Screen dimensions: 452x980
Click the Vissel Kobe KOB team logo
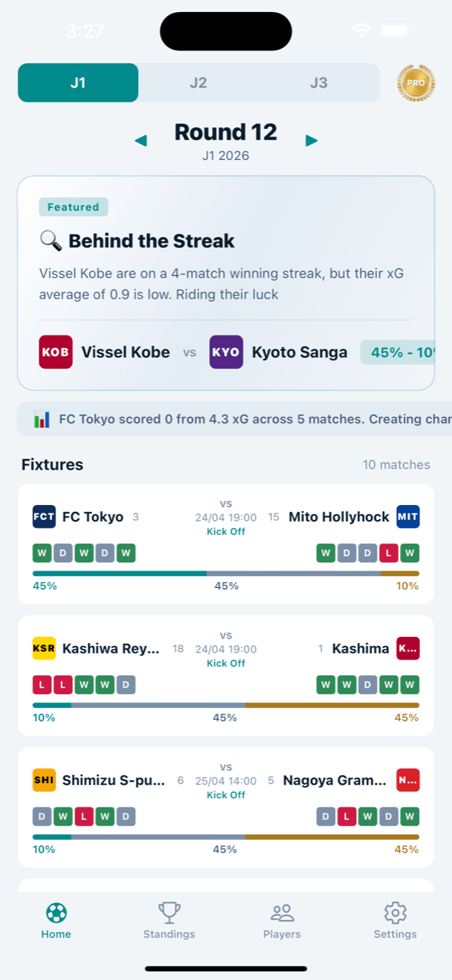click(55, 351)
